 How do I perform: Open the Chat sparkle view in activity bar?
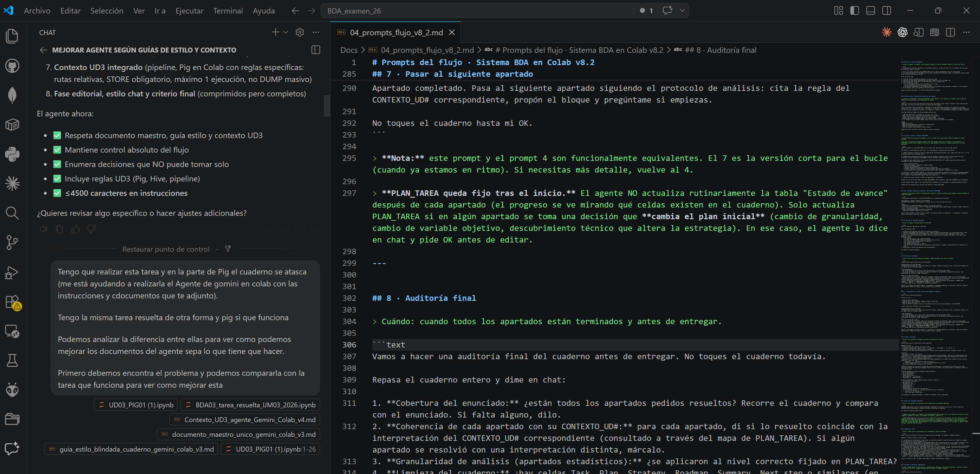pos(12,449)
